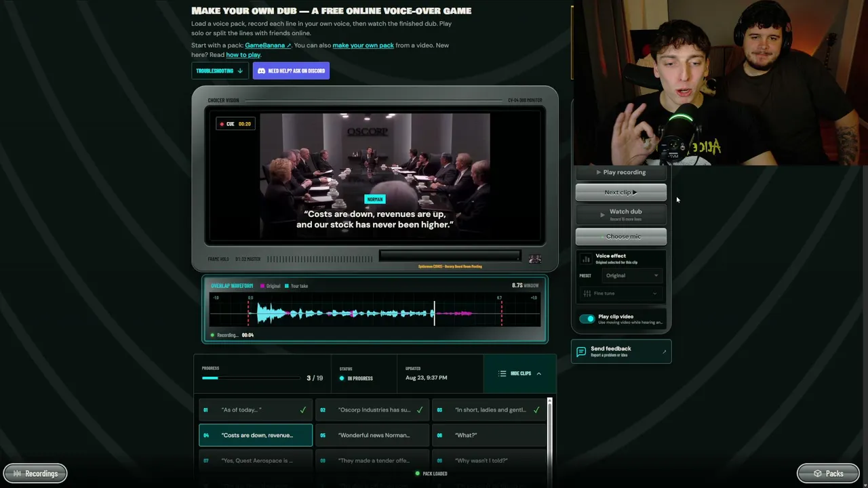868x488 pixels.
Task: Click the "Your take" waveform legend
Action: [x=296, y=286]
